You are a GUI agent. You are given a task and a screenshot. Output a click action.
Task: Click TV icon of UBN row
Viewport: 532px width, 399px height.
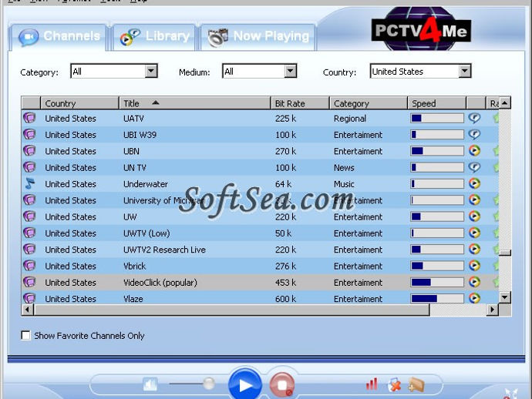pos(30,150)
